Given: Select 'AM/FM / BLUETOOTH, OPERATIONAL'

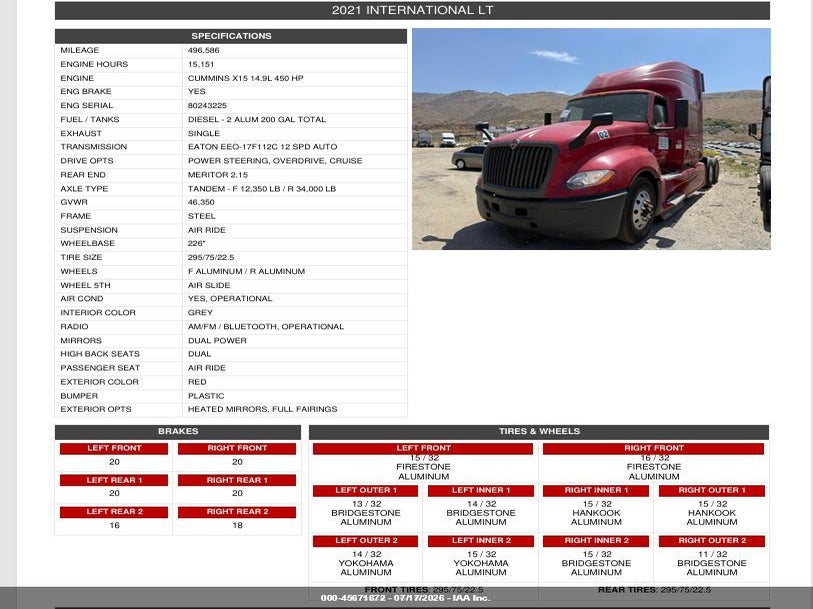Looking at the screenshot, I should pyautogui.click(x=265, y=327).
